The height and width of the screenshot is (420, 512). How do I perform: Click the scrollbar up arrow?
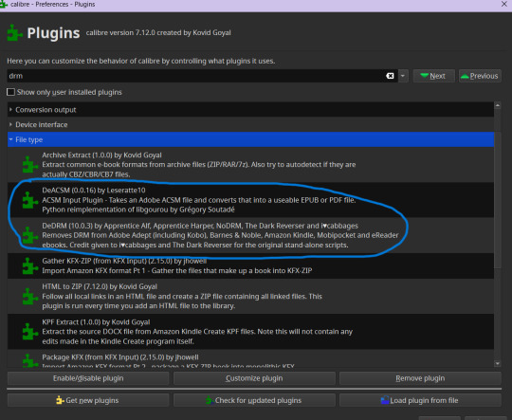click(x=498, y=105)
